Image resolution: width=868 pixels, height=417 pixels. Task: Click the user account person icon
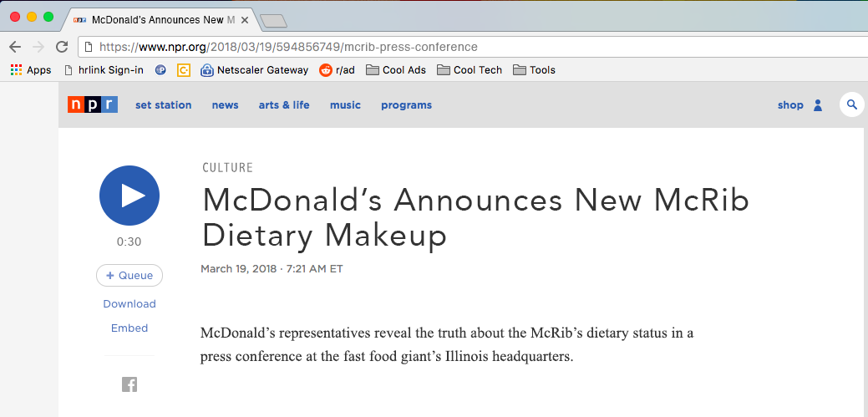pos(818,105)
